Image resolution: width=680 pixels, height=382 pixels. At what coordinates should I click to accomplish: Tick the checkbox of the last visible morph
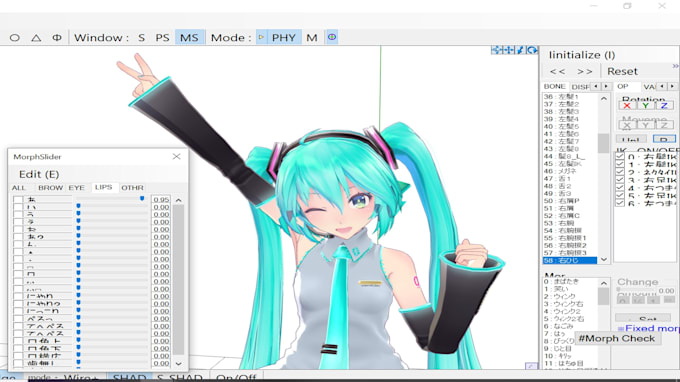coord(18,363)
